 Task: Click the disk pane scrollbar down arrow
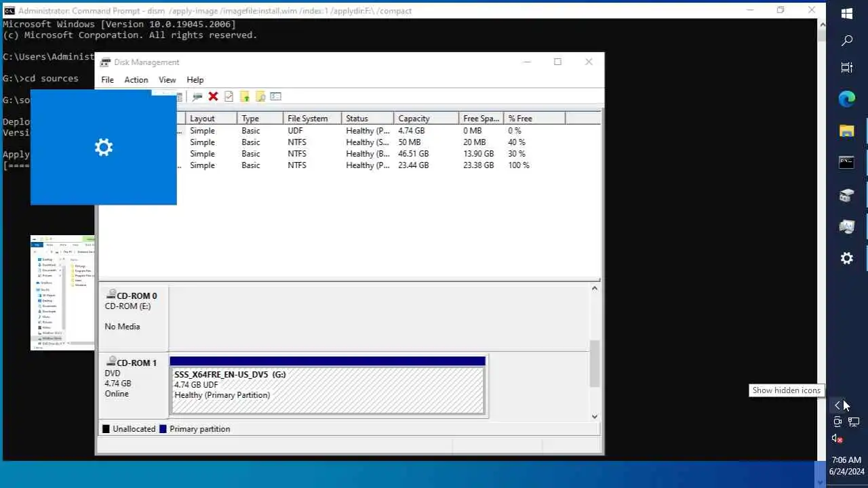click(595, 417)
